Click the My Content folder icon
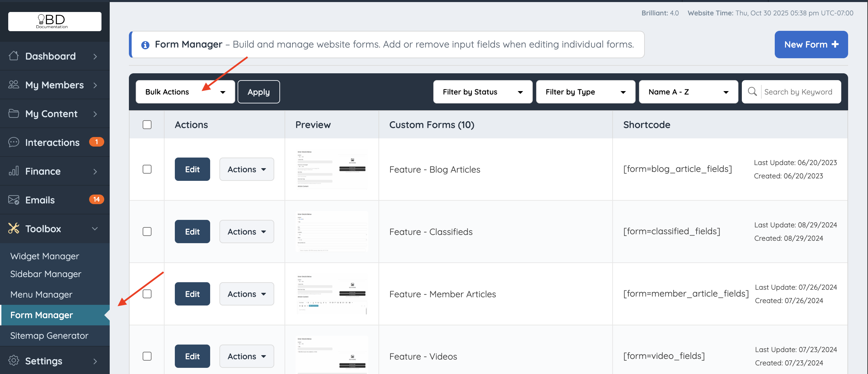Image resolution: width=868 pixels, height=374 pixels. [x=14, y=113]
